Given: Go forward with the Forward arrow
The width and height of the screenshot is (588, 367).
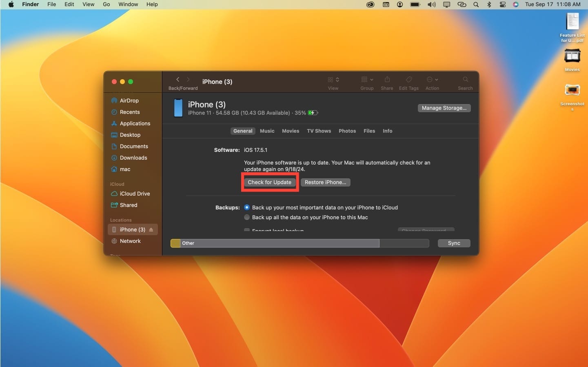Looking at the screenshot, I should pos(188,79).
